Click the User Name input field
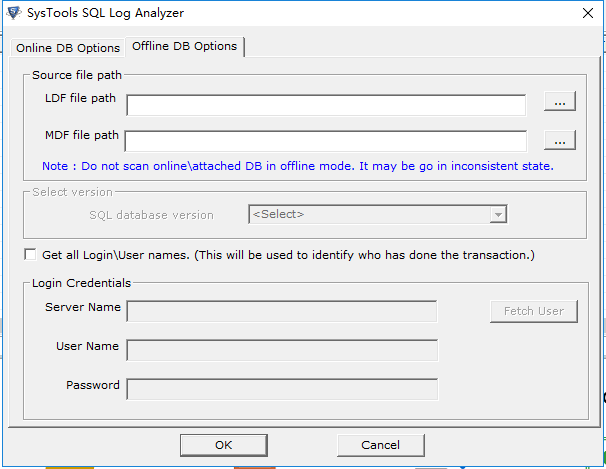 click(x=282, y=350)
